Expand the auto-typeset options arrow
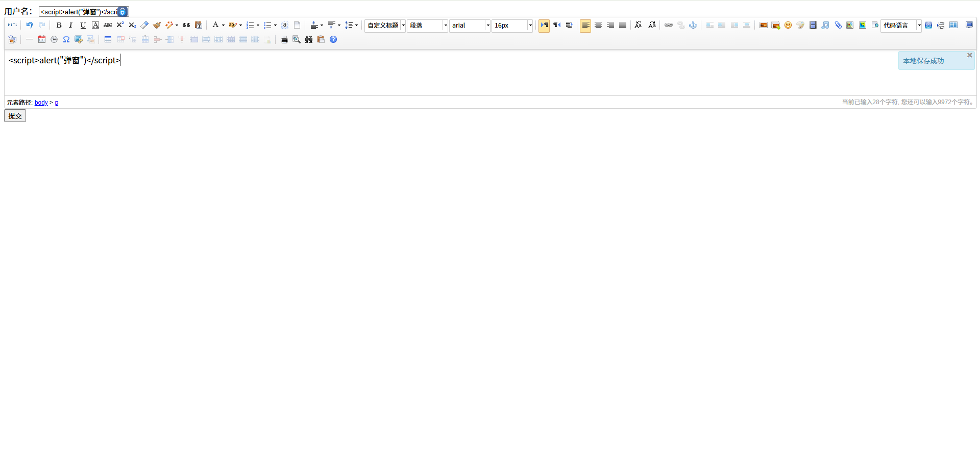The height and width of the screenshot is (461, 980). [x=177, y=25]
